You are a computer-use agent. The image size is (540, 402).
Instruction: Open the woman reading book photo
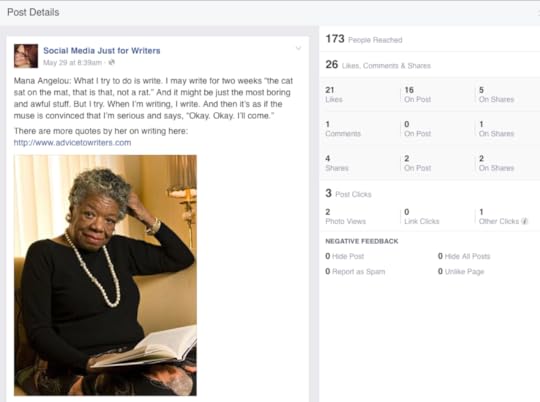pos(105,275)
